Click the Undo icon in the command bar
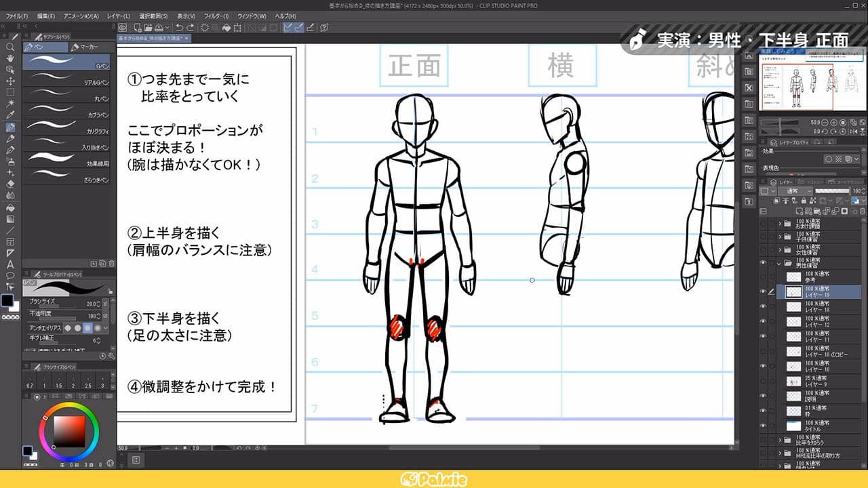Image resolution: width=868 pixels, height=488 pixels. [179, 27]
